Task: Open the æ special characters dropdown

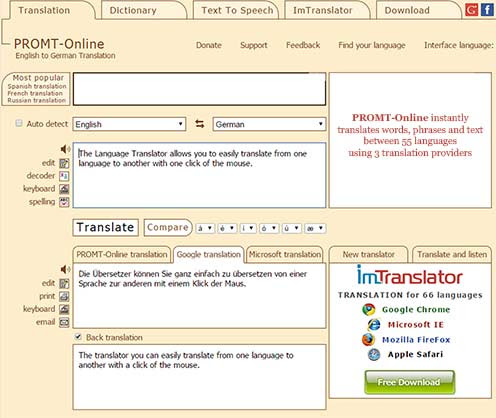Action: coord(315,228)
